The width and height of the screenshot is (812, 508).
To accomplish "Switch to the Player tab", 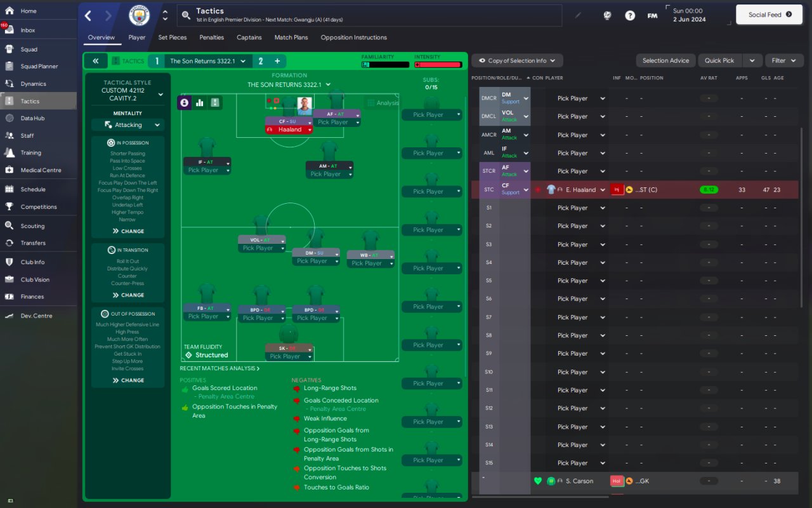I will [137, 37].
